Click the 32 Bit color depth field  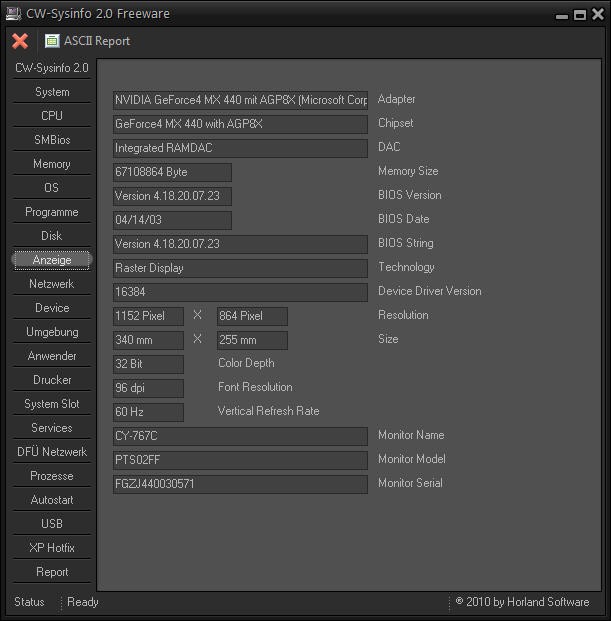point(148,364)
